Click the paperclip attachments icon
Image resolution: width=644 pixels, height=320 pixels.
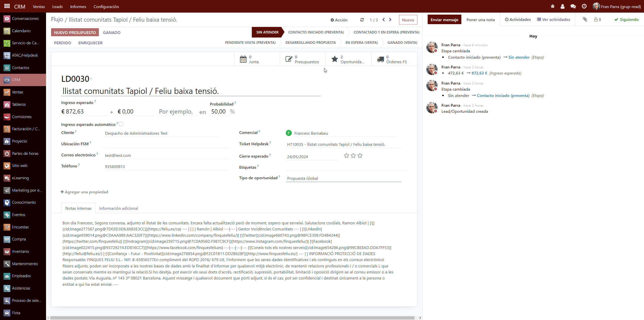pos(585,19)
